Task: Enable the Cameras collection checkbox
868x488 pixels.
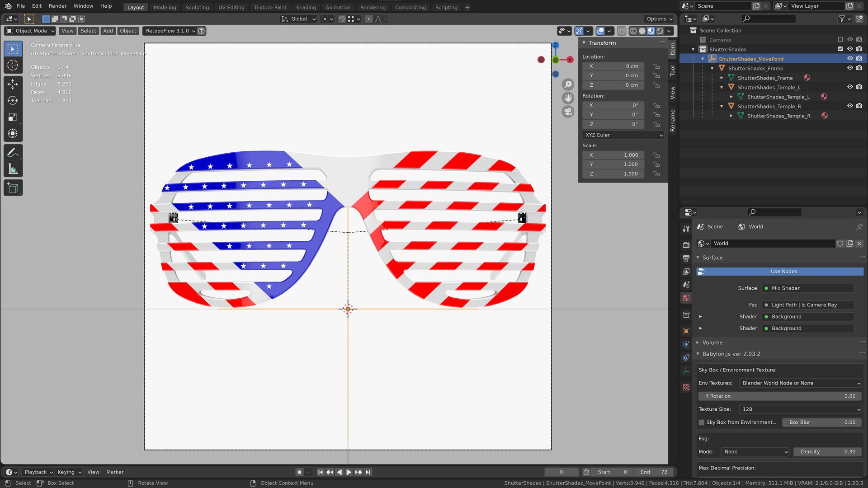Action: (840, 40)
